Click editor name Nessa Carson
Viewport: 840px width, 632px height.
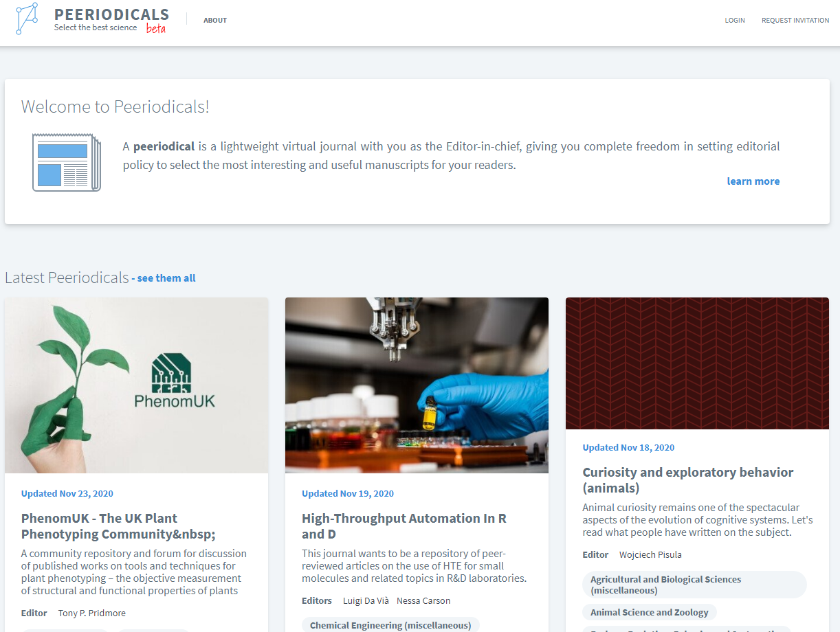click(x=423, y=600)
